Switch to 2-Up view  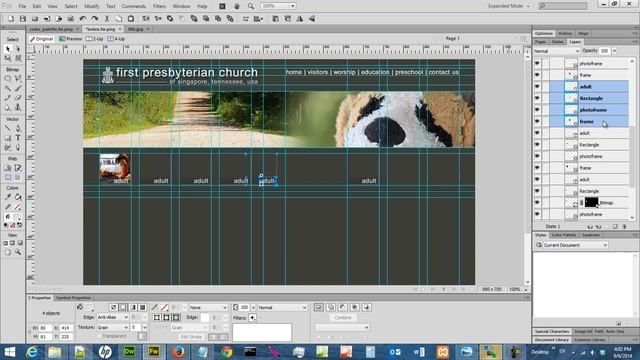95,39
